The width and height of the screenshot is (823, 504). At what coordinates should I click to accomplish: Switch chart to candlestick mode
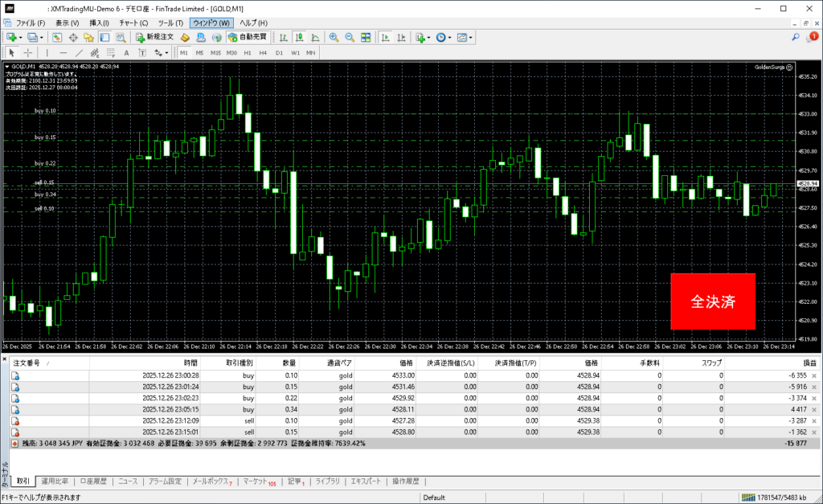click(298, 37)
